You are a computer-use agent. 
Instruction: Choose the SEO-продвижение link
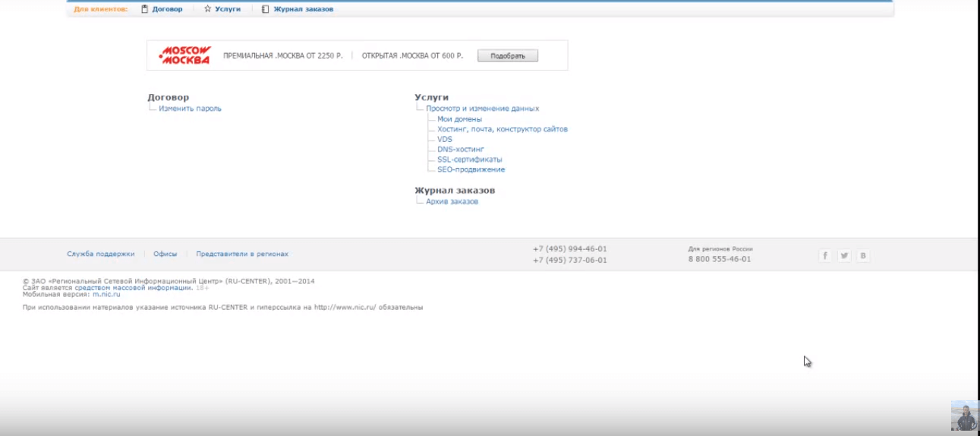471,169
